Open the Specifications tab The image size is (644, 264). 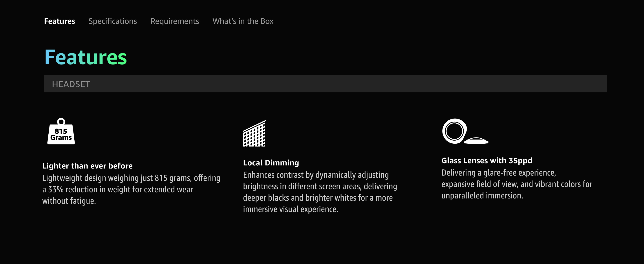tap(112, 21)
